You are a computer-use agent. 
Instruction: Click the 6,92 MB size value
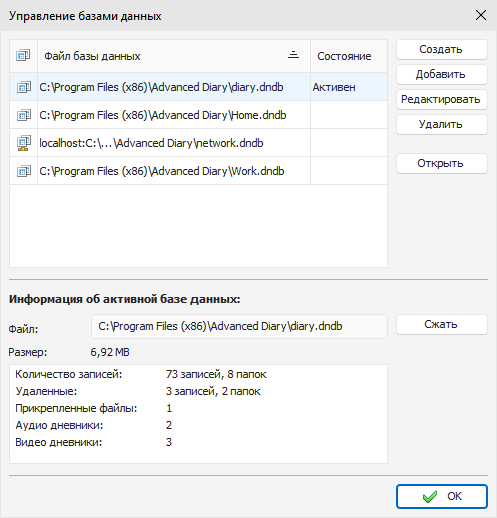(110, 352)
